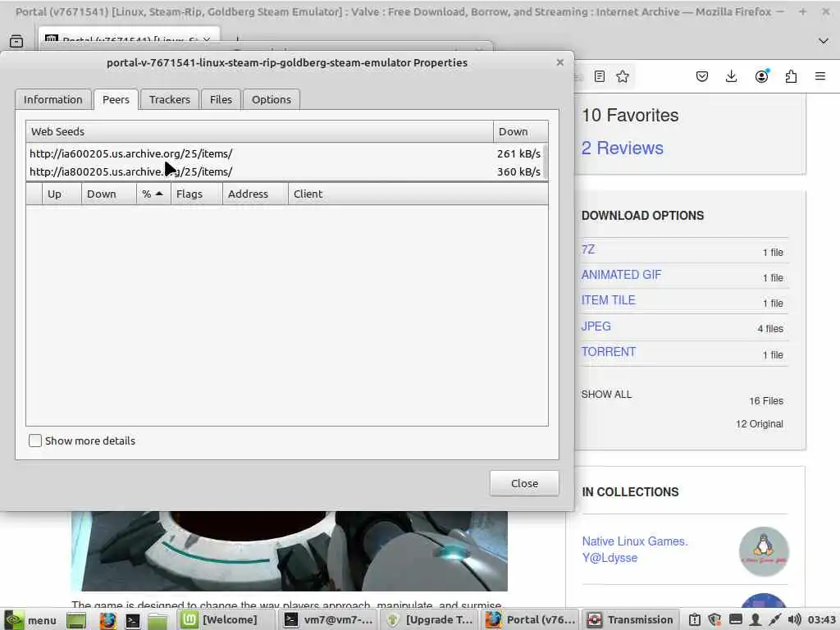The image size is (840, 630).
Task: Open volume speaker tray icon
Action: [x=794, y=620]
